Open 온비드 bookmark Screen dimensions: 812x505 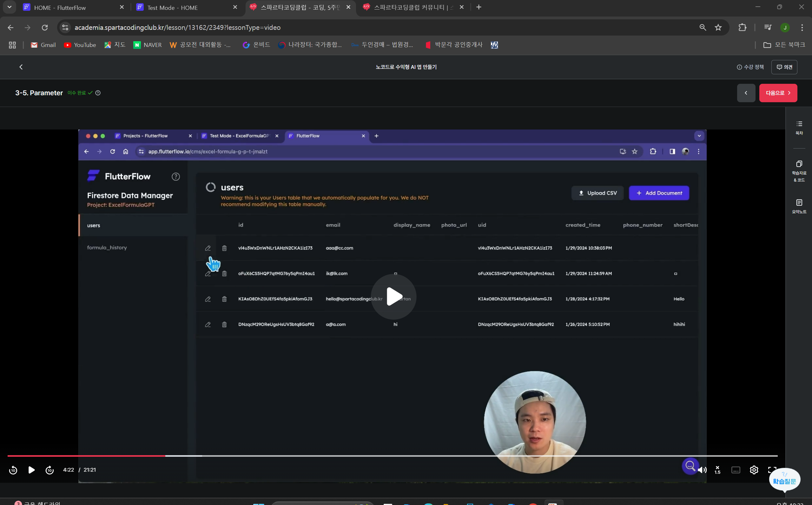[256, 45]
